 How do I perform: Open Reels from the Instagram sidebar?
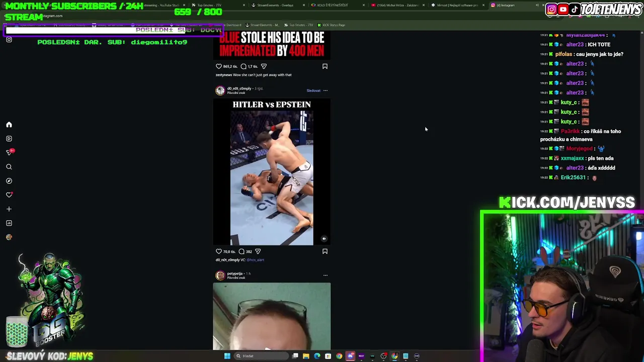(9, 139)
